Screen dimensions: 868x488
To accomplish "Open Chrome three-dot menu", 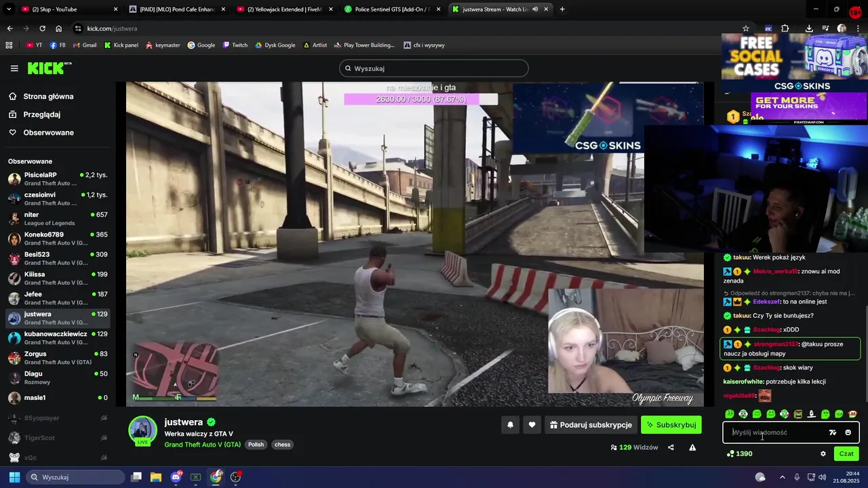I will 858,28.
